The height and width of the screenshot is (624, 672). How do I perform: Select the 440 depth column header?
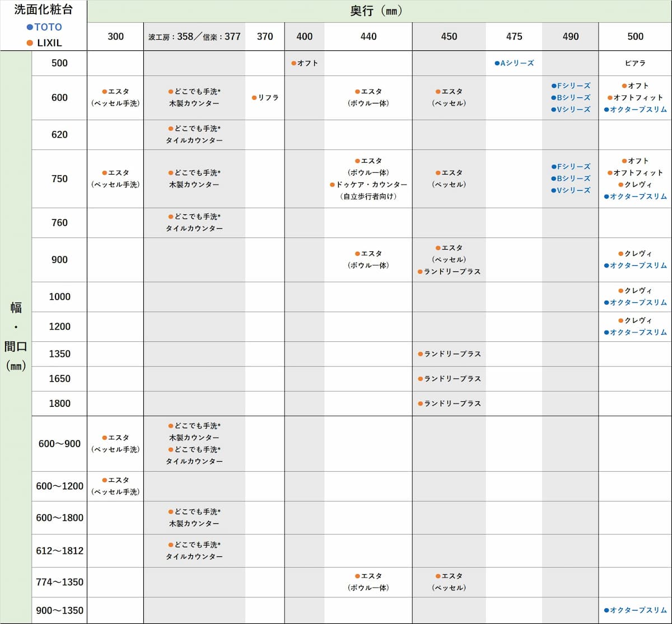click(368, 37)
